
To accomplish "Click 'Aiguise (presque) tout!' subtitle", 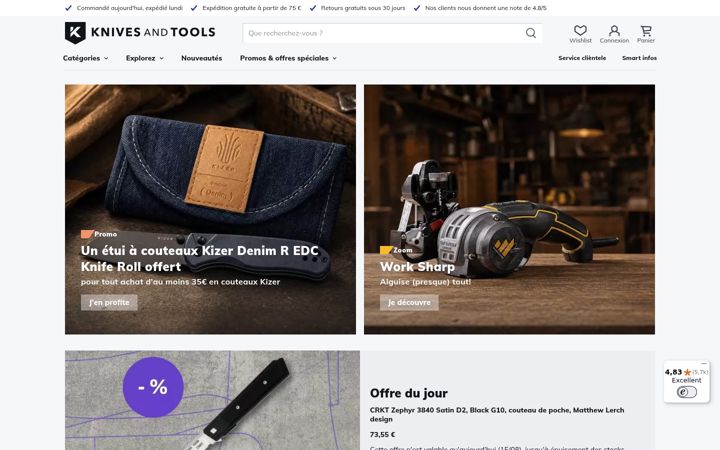I will pos(425,282).
